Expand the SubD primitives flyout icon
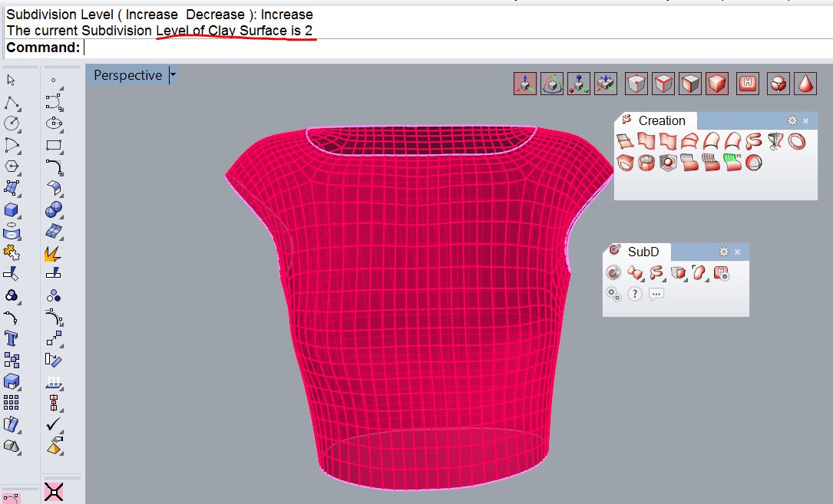The width and height of the screenshot is (833, 504). 636,273
